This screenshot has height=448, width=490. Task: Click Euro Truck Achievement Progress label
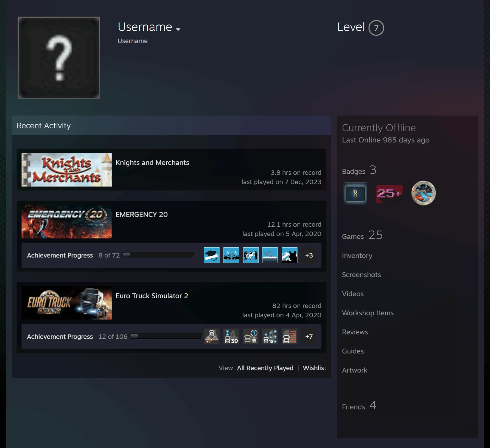(60, 337)
